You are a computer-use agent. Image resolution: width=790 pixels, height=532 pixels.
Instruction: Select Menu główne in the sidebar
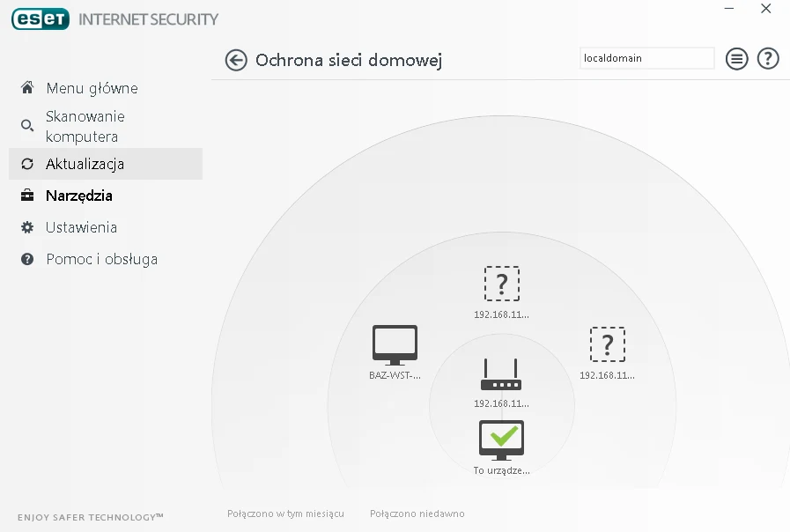pyautogui.click(x=92, y=88)
